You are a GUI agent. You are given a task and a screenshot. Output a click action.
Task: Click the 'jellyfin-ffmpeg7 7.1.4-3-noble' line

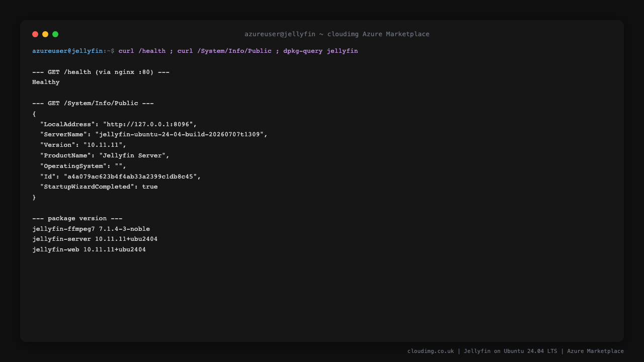(91, 229)
